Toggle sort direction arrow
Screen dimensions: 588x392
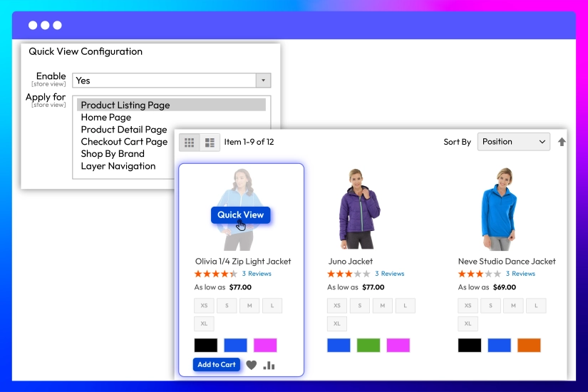(x=562, y=142)
